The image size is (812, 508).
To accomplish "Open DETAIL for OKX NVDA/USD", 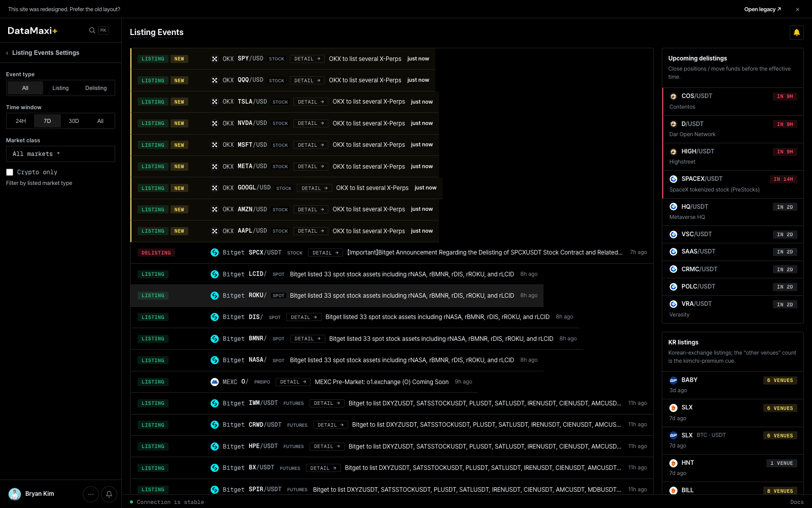I will tap(311, 123).
